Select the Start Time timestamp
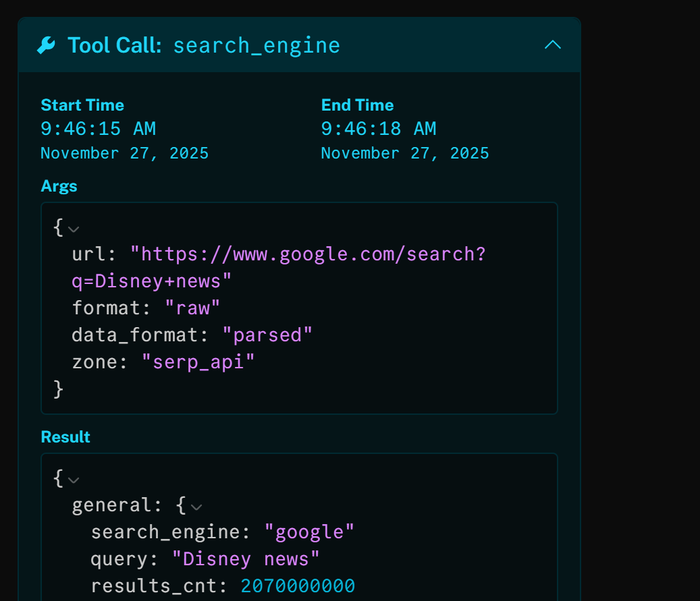 (x=99, y=128)
